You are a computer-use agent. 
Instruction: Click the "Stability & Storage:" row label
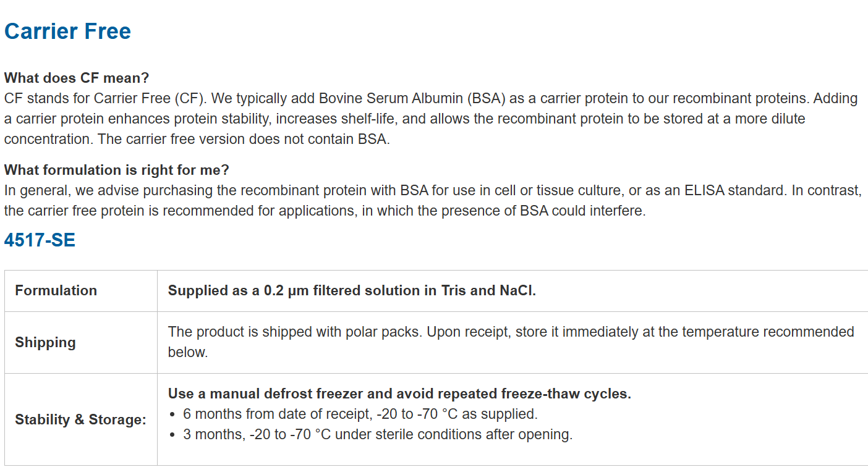coord(80,420)
